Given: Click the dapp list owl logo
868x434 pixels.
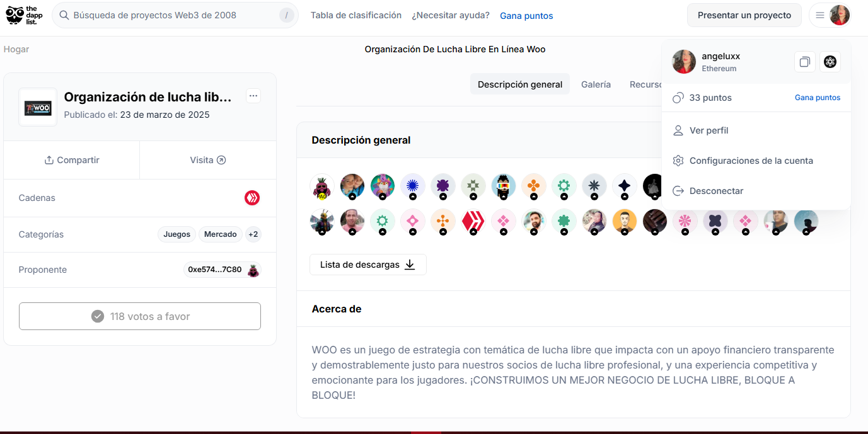Looking at the screenshot, I should 23,14.
